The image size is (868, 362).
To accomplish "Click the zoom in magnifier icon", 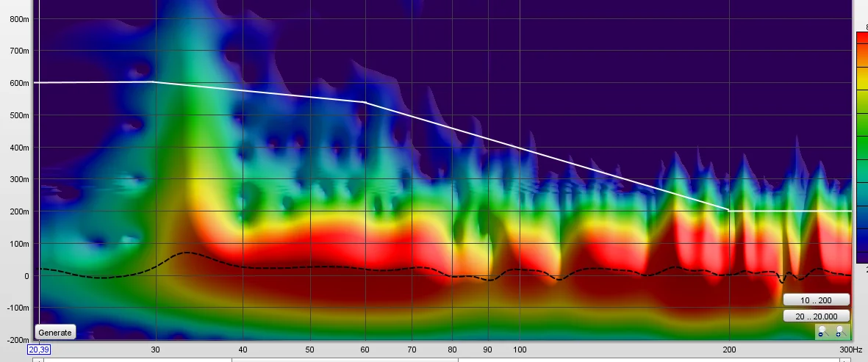I will click(840, 332).
